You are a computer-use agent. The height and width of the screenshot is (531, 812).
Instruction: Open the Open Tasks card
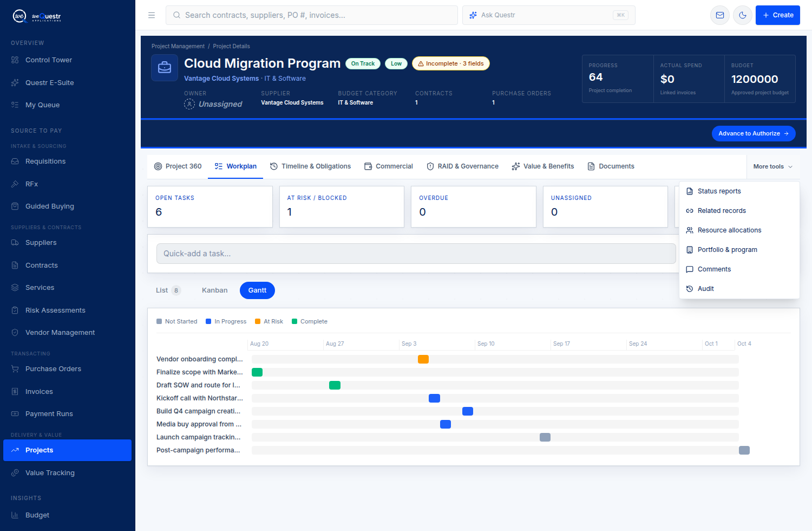pos(210,207)
